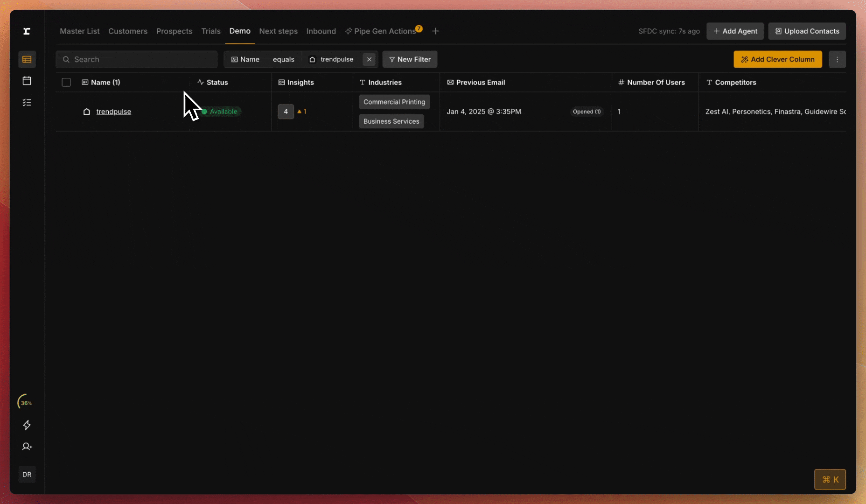Image resolution: width=866 pixels, height=504 pixels.
Task: Click into the Search input field
Action: pyautogui.click(x=140, y=59)
